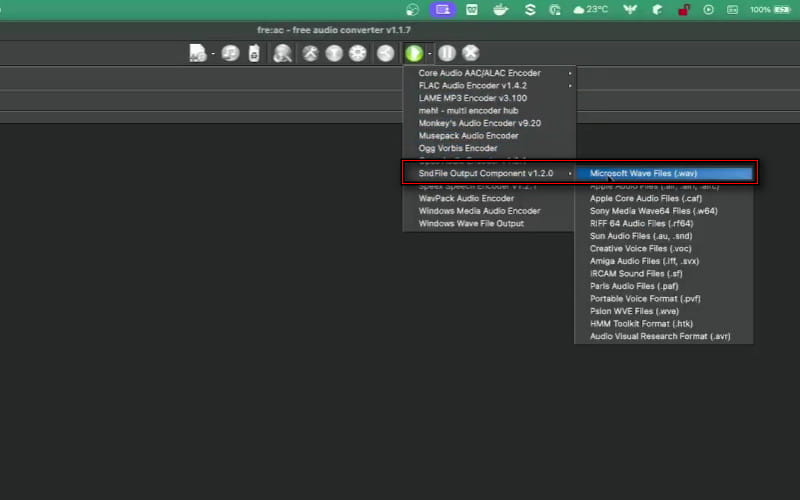Open SndFile Output Component v1.2.0 entry
Screen dimensions: 800x500
click(x=486, y=173)
